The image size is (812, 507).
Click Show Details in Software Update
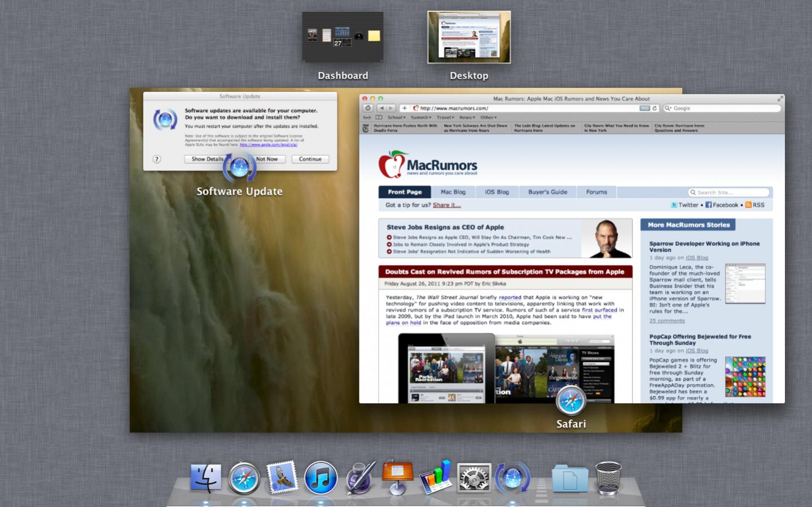208,159
